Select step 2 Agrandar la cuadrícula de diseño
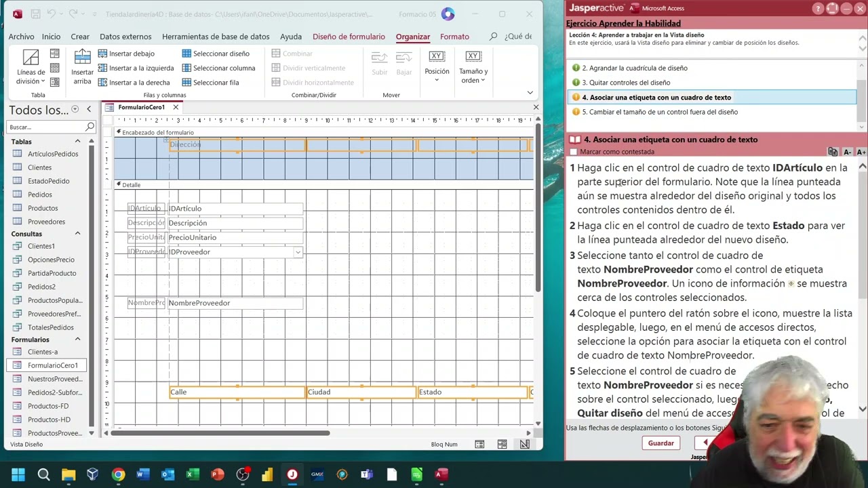This screenshot has width=868, height=488. [x=635, y=68]
